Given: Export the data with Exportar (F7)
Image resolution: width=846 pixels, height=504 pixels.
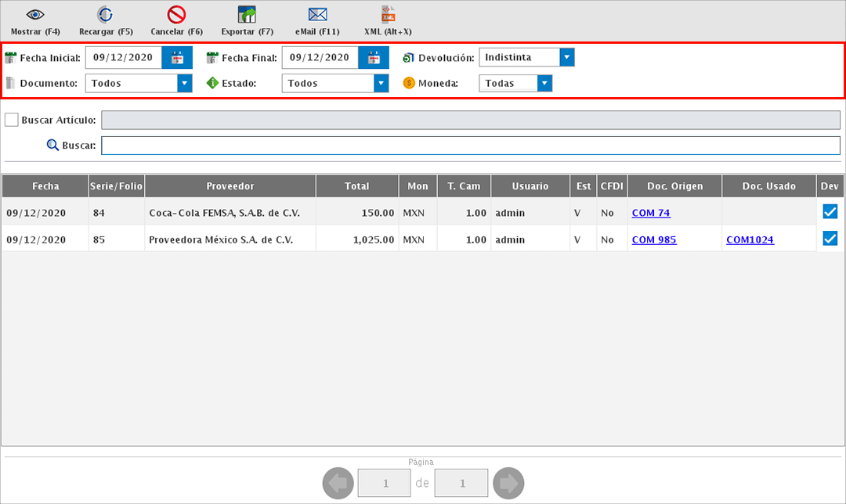Looking at the screenshot, I should click(x=248, y=15).
